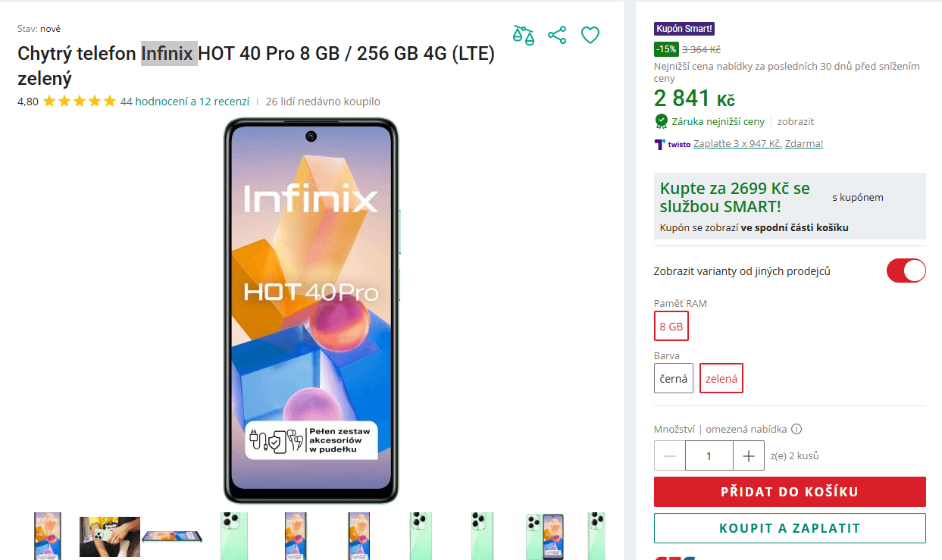Disable variants from other sellers toggle
This screenshot has width=942, height=560.
906,271
